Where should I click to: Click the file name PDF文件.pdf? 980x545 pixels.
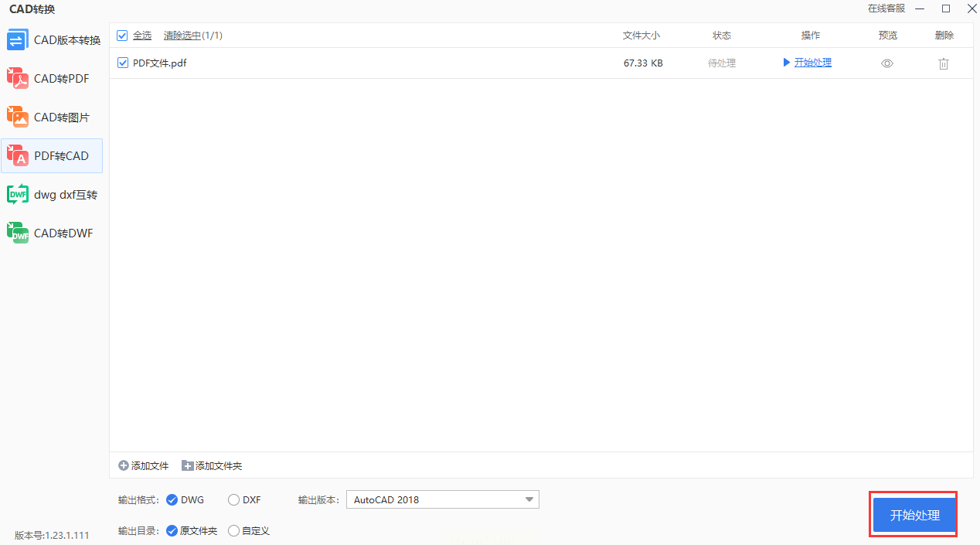[160, 63]
